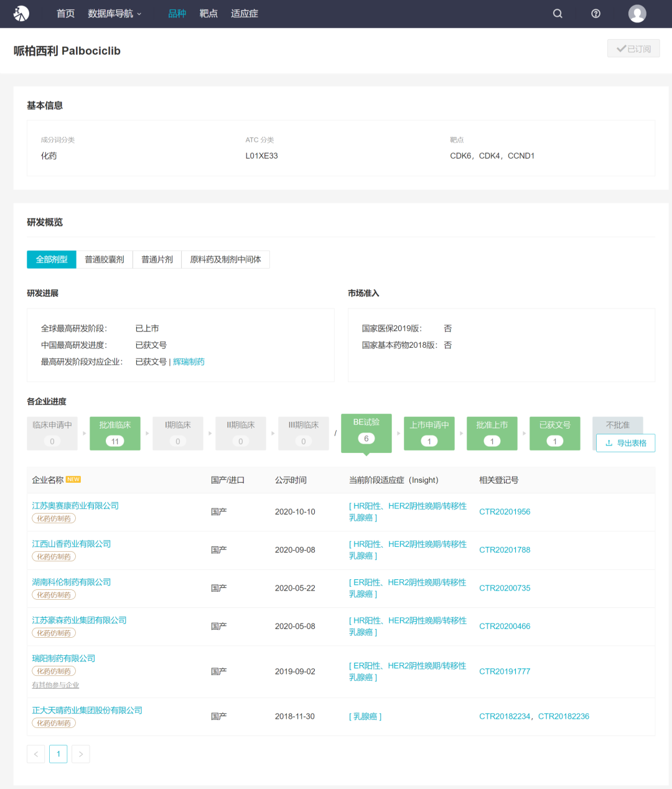This screenshot has width=672, height=789.
Task: Click the export icon in 导出表格 button
Action: coord(609,443)
